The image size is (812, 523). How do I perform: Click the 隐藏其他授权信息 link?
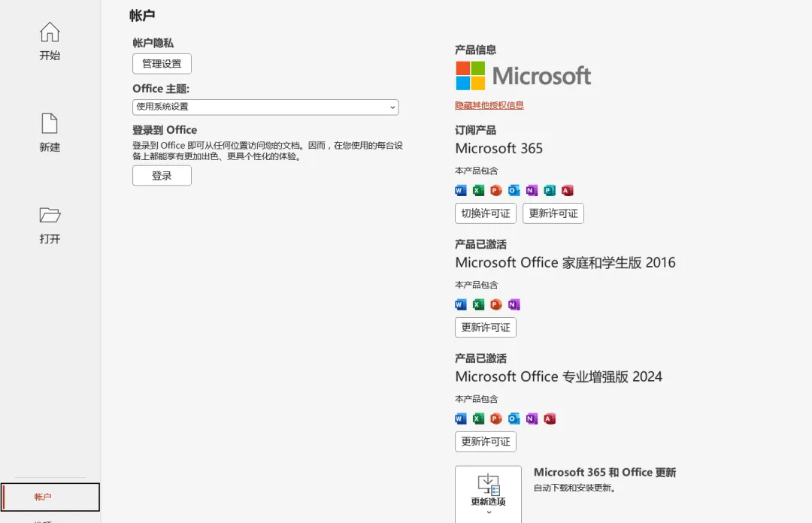(x=489, y=105)
